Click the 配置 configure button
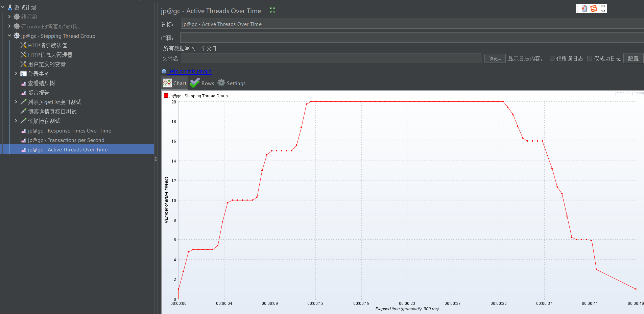 [x=633, y=58]
